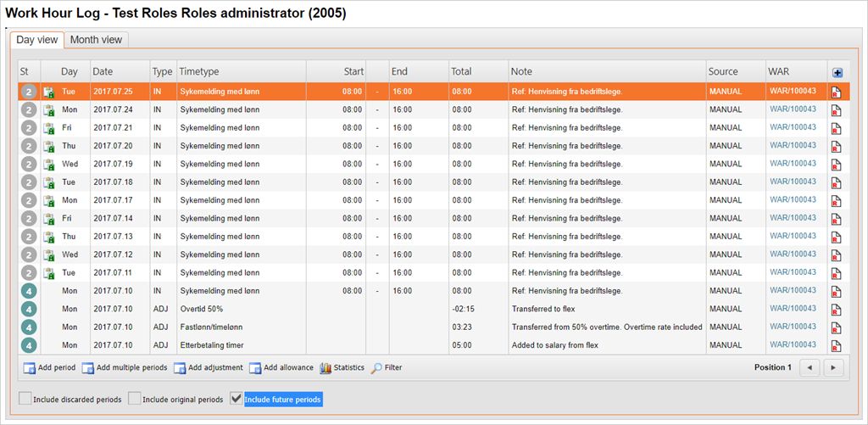The width and height of the screenshot is (868, 425).
Task: Go to previous position page arrow
Action: click(810, 367)
